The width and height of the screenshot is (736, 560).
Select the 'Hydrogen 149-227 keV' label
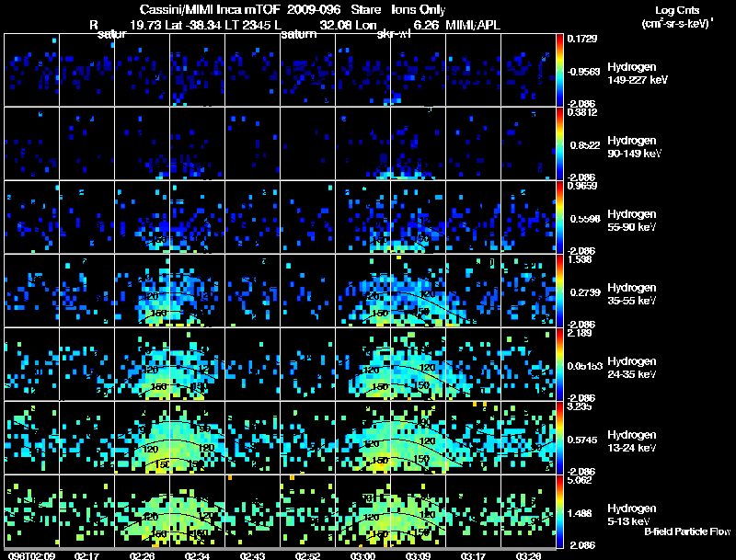click(x=638, y=74)
